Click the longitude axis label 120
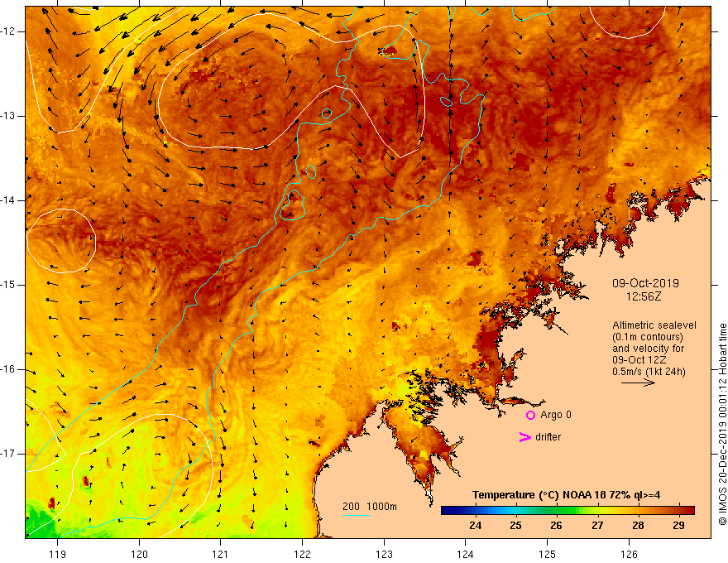 coord(139,554)
